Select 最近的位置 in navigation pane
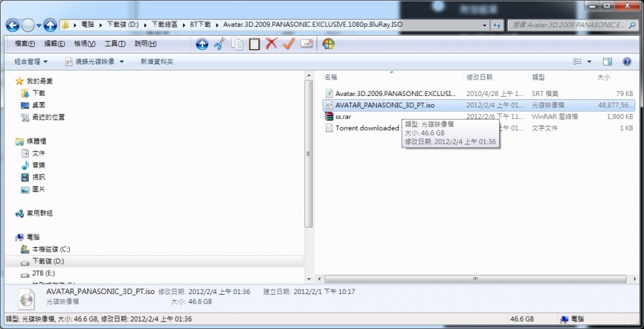Viewport: 644px width, 329px height. 48,117
